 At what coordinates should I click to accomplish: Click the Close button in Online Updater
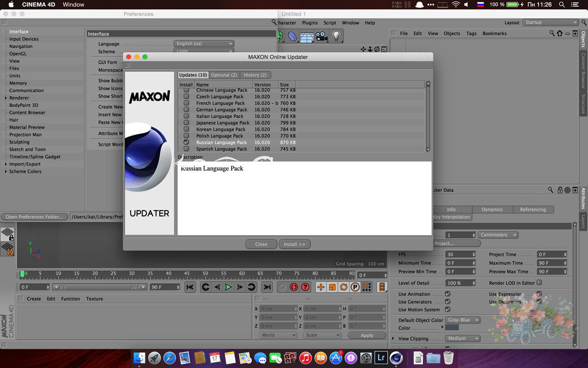point(261,244)
